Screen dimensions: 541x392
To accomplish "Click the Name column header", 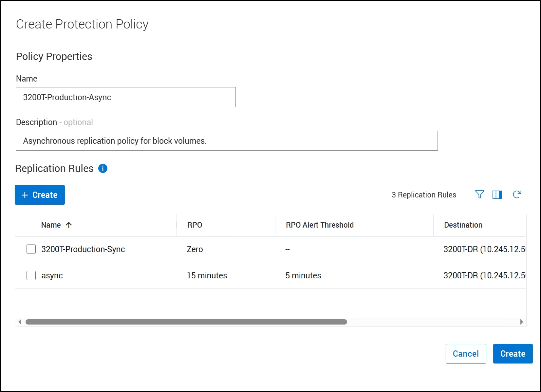I will point(51,225).
